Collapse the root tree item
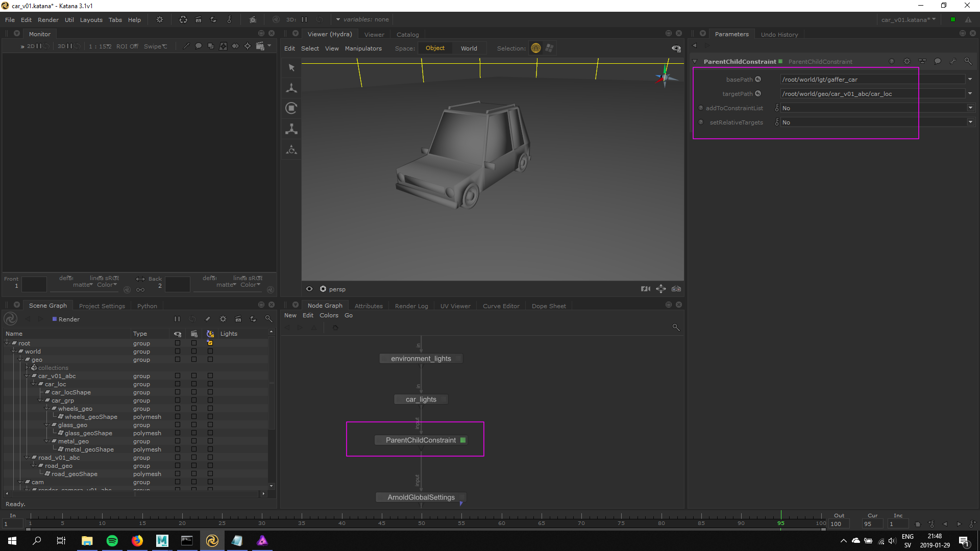 coord(8,343)
